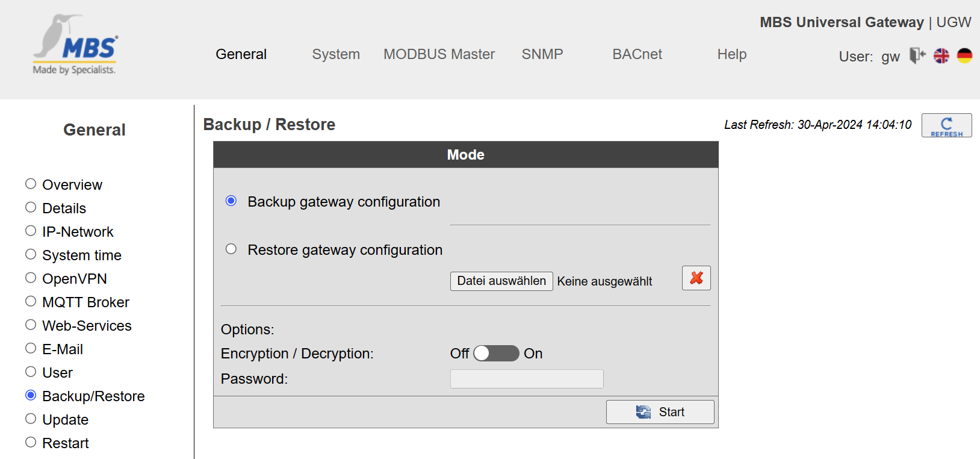The height and width of the screenshot is (459, 980).
Task: Click the Refresh icon button
Action: (x=946, y=125)
